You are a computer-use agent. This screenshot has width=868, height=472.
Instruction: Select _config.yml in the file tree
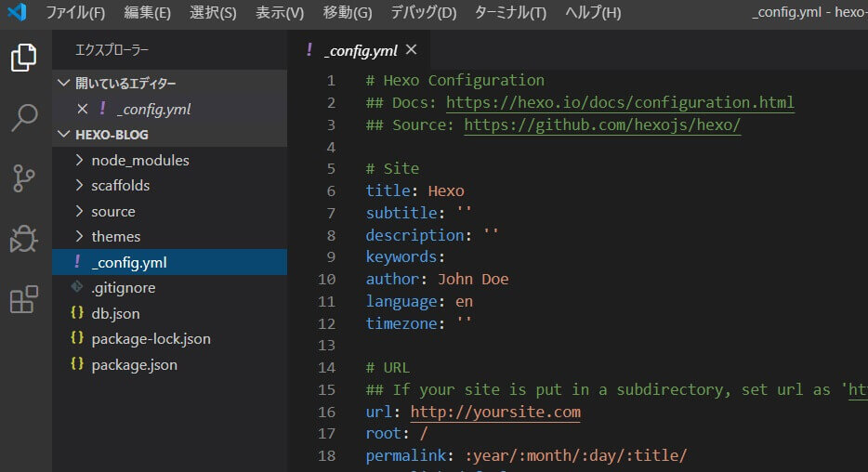click(x=169, y=262)
